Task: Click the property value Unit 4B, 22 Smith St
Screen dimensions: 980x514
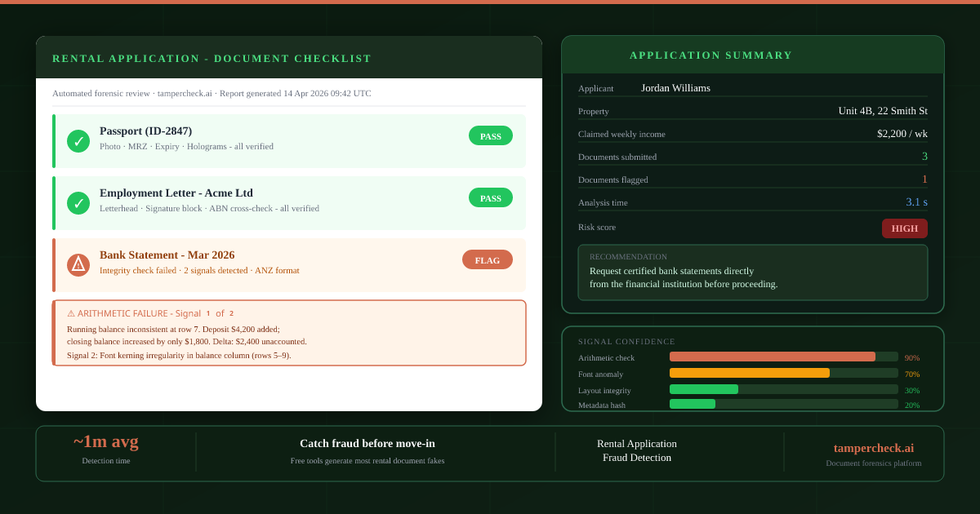Action: tap(883, 111)
